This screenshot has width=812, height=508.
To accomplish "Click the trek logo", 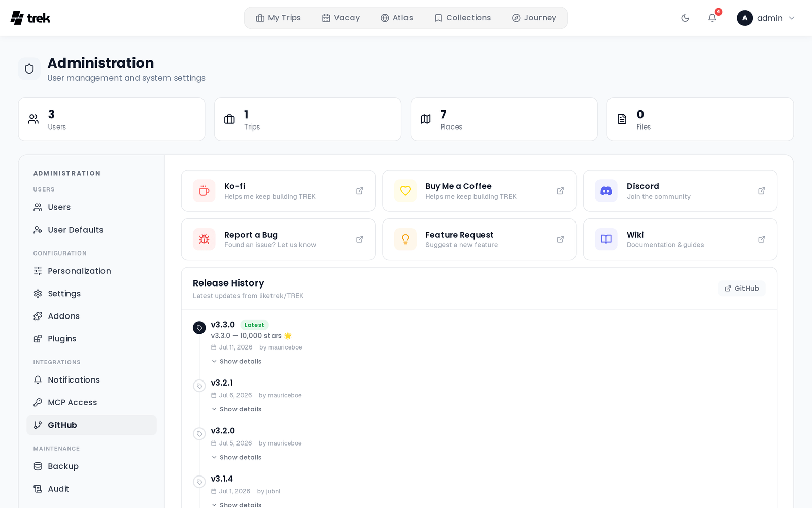I will pos(30,18).
